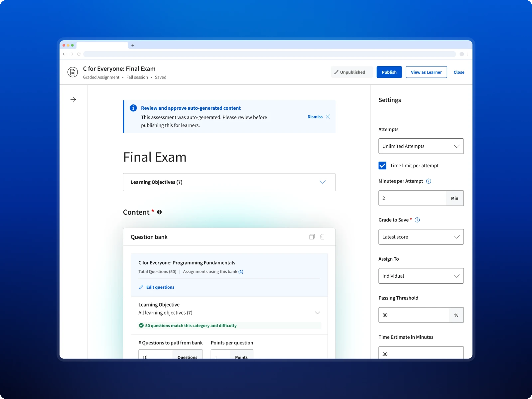Click 50 questions match this category text
This screenshot has width=532, height=399.
coord(191,326)
